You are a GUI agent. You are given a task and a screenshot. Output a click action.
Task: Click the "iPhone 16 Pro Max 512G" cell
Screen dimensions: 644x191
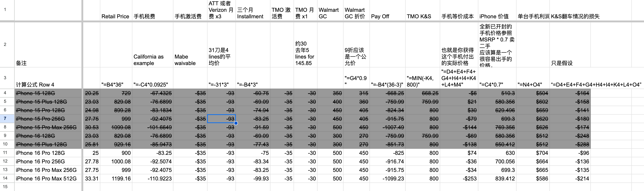(48, 178)
